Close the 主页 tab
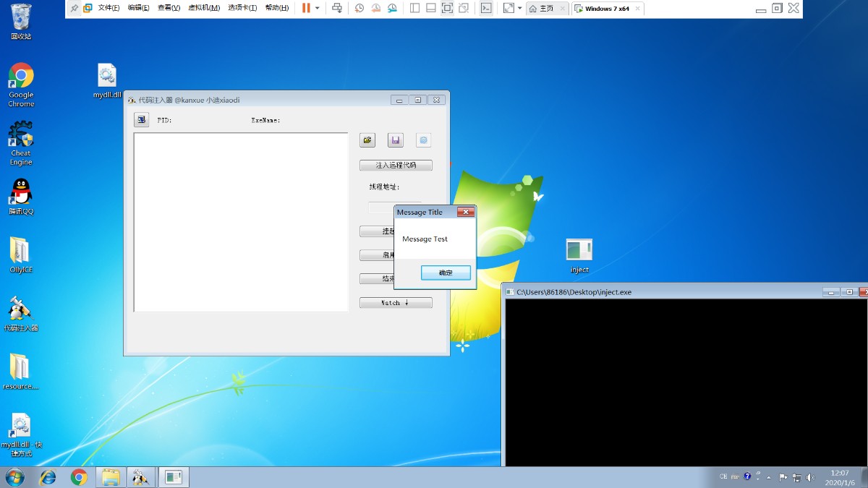The height and width of the screenshot is (488, 868). coord(563,9)
